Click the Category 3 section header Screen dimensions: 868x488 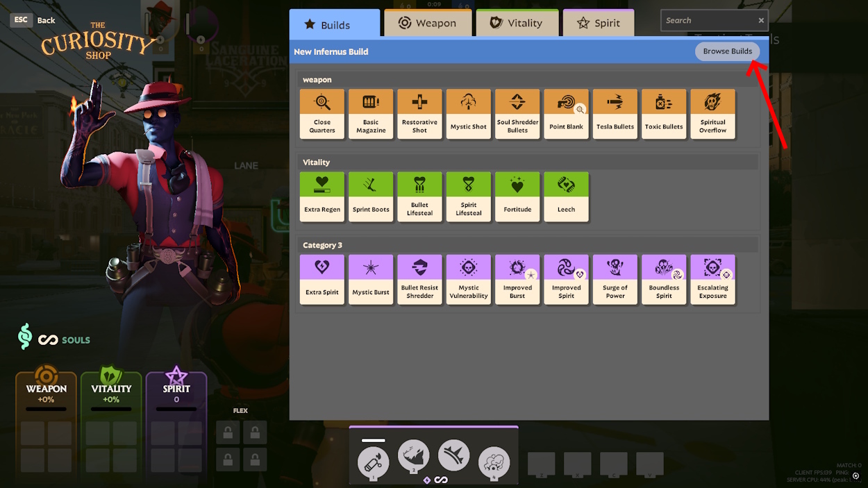pyautogui.click(x=323, y=245)
